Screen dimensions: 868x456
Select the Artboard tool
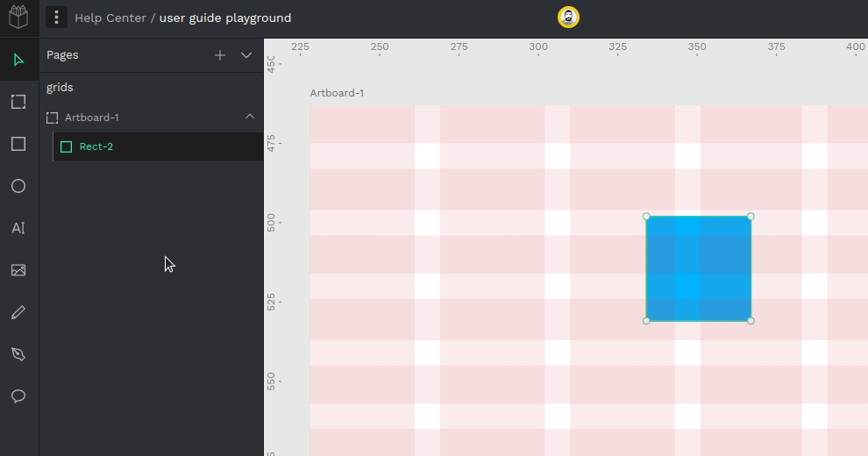coord(18,102)
